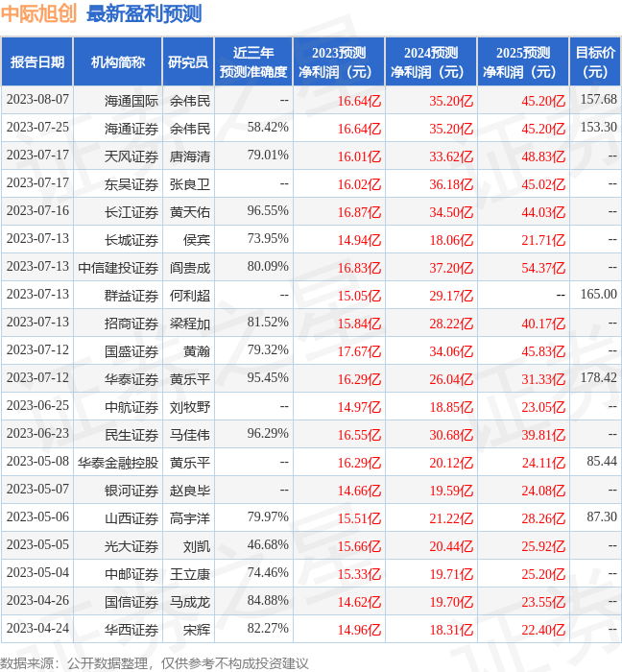Select the 近三年预测准确度 column header
Screen dimensions: 622x672
tap(253, 61)
